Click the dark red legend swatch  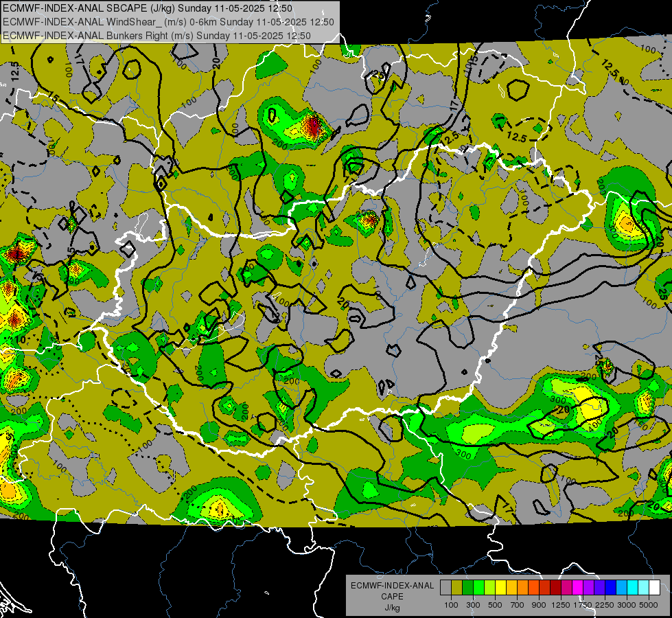556,588
